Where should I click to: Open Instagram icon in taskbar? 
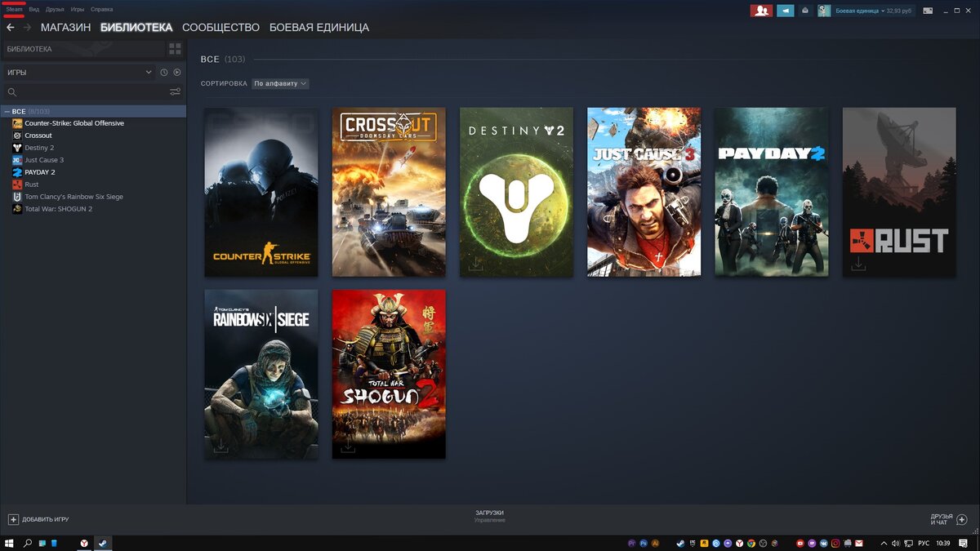coord(835,543)
